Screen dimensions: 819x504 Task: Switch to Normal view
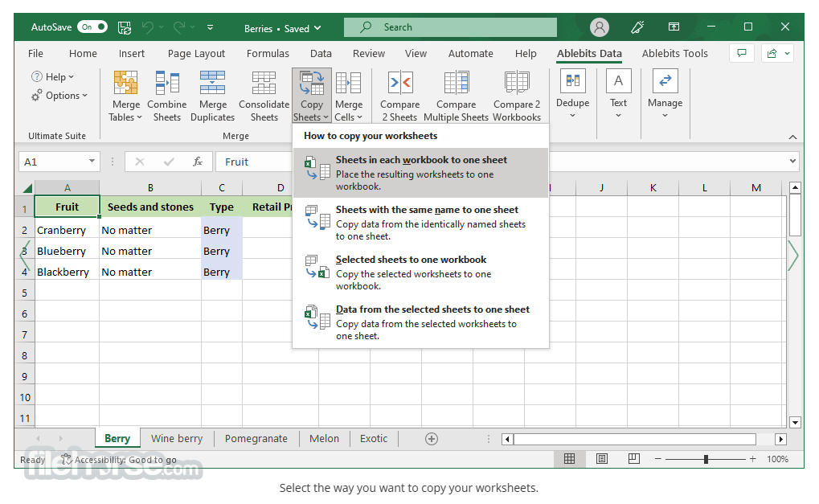pyautogui.click(x=569, y=458)
